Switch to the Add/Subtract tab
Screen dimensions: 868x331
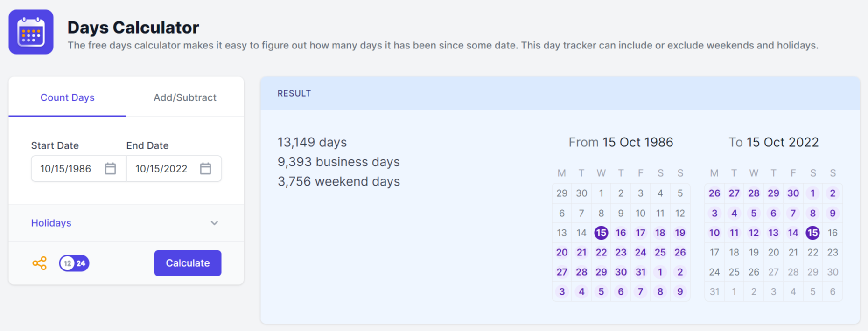click(185, 97)
